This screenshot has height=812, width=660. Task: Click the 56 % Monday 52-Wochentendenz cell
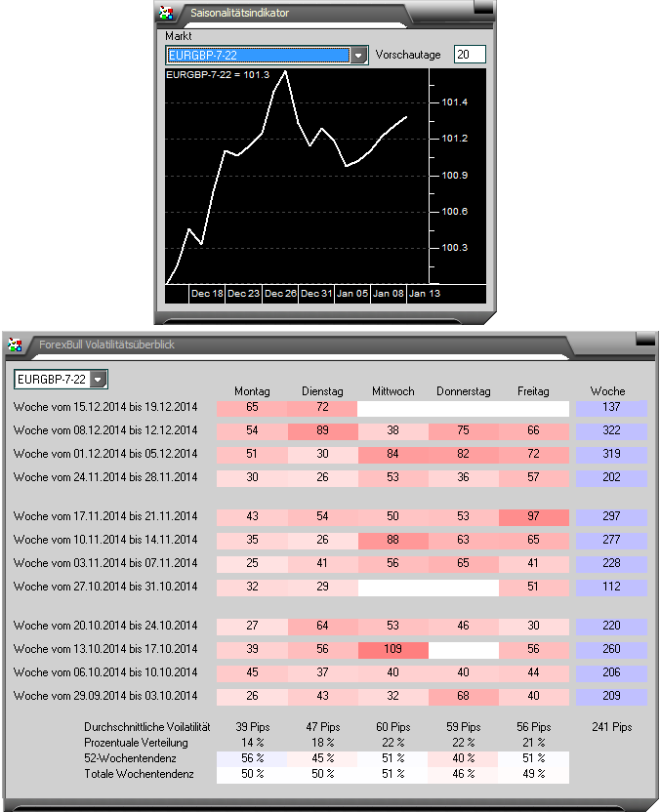252,758
